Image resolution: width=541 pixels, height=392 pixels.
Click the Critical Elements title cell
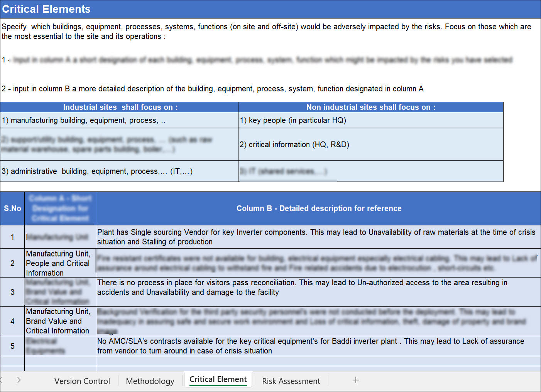coord(46,9)
